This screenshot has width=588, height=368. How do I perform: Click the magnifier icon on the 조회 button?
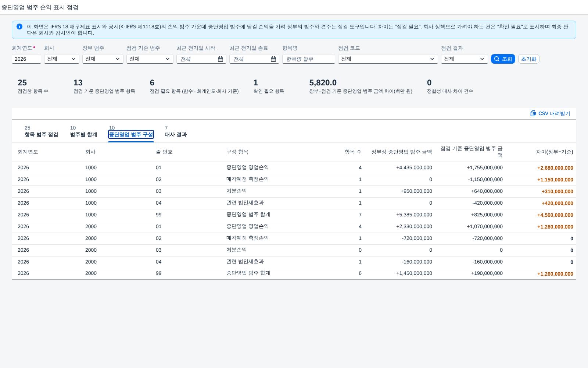point(497,59)
